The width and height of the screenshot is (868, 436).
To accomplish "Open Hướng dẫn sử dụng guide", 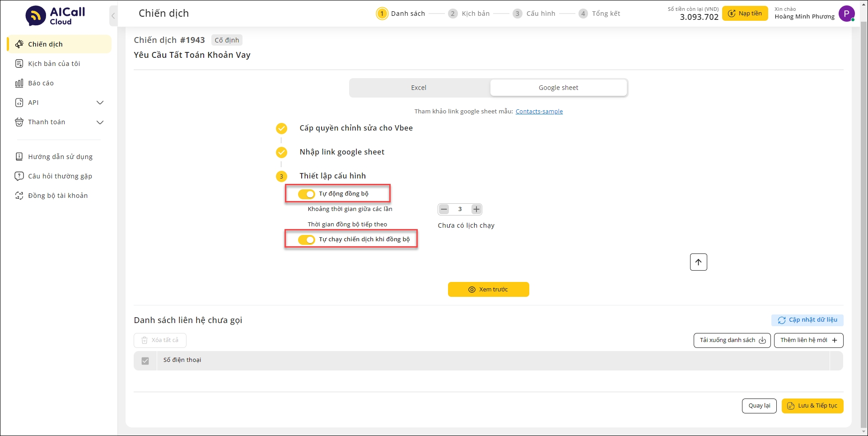I will (60, 157).
